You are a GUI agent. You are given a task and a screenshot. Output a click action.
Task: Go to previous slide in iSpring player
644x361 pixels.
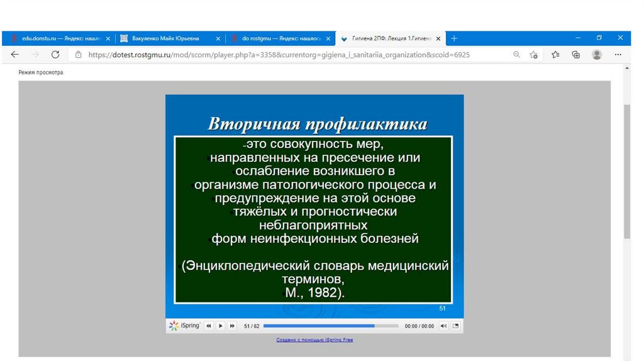(x=209, y=326)
